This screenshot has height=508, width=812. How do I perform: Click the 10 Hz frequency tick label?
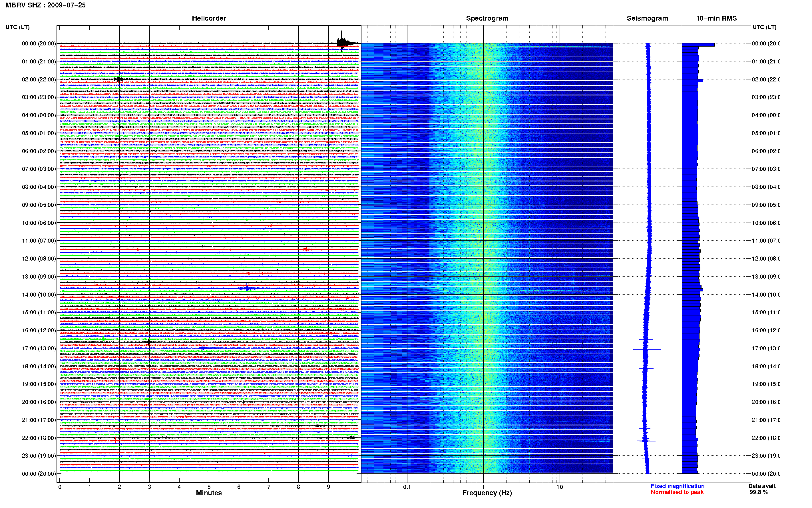tap(560, 487)
